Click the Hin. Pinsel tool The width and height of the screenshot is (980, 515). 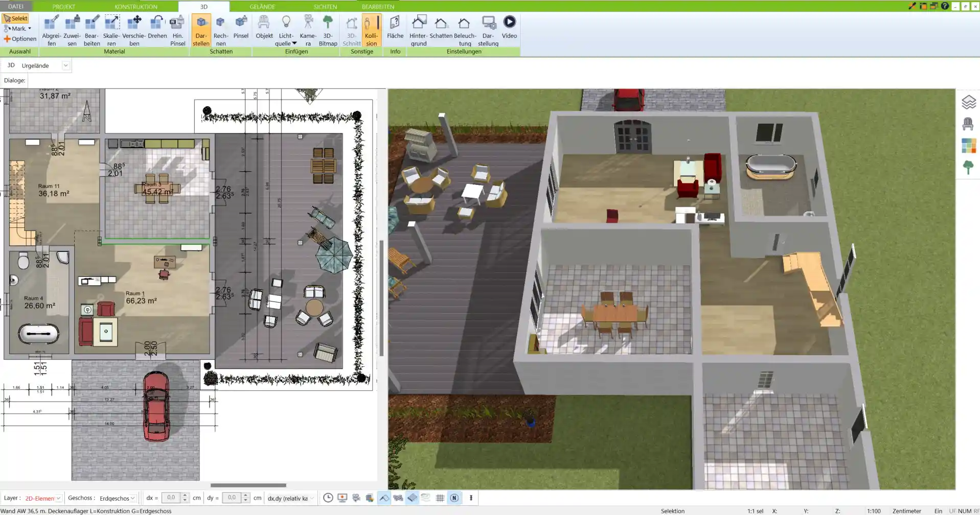(177, 31)
